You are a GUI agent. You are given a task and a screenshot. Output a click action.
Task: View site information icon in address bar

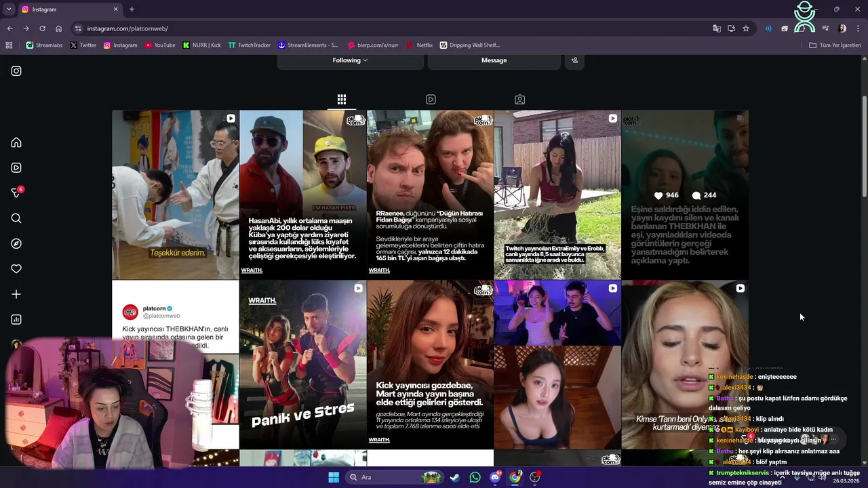[78, 28]
